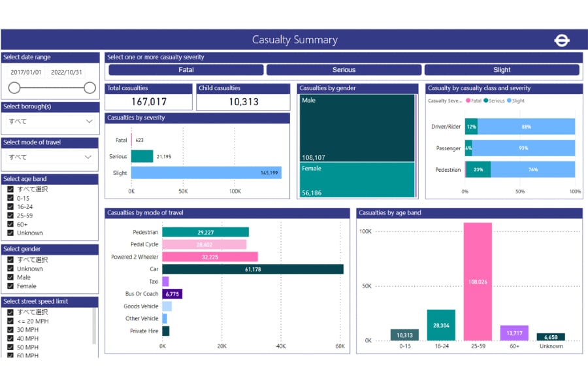Screen dimensions: 588x392
Task: Click the teal Serious legend marker
Action: coord(486,101)
